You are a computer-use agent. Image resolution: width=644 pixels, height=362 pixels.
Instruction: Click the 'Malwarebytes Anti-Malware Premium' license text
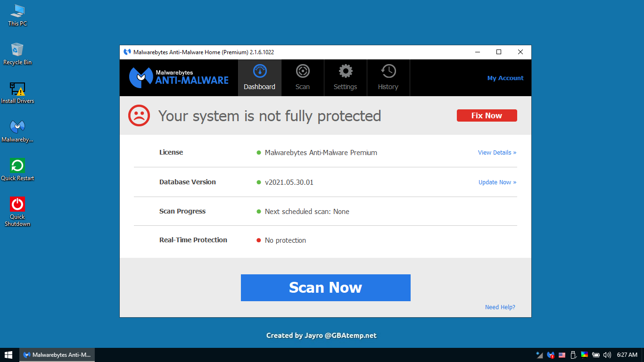tap(321, 153)
